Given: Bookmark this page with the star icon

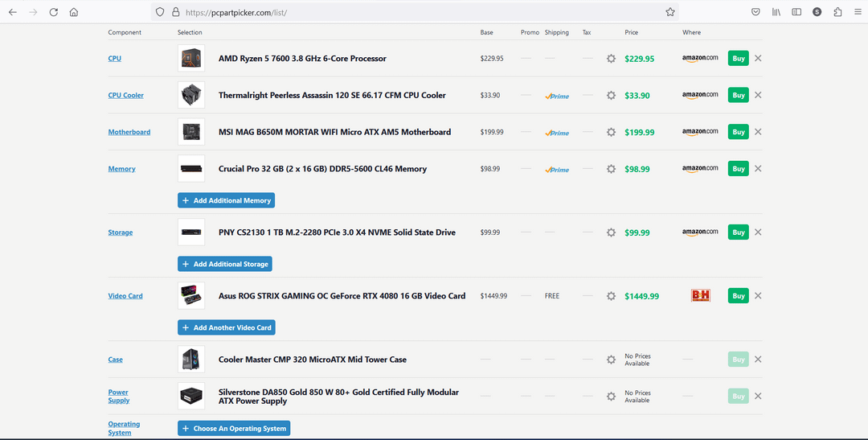Looking at the screenshot, I should 669,11.
